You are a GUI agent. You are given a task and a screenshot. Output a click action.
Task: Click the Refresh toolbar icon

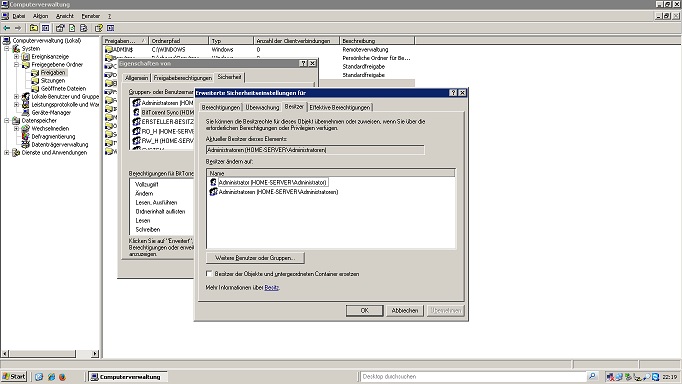[x=72, y=28]
